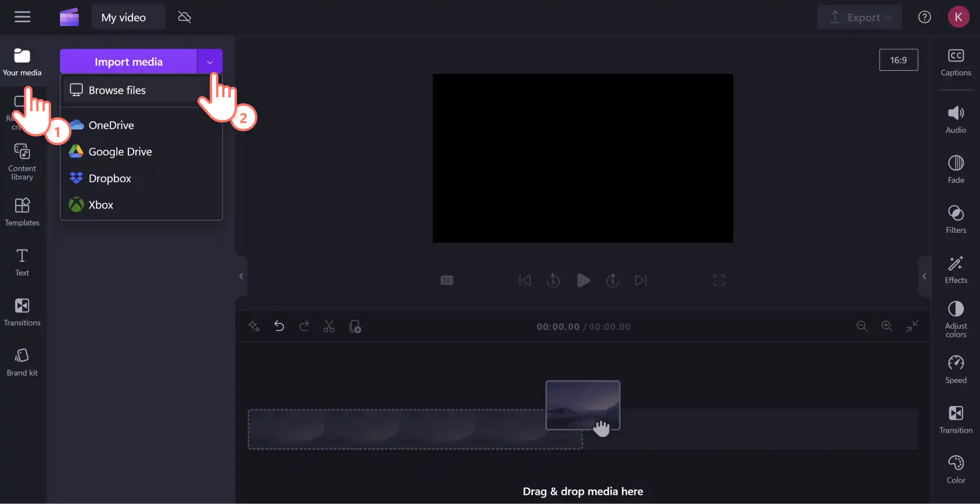Collapse the left media panel chevron
Image resolution: width=980 pixels, height=504 pixels.
[241, 276]
